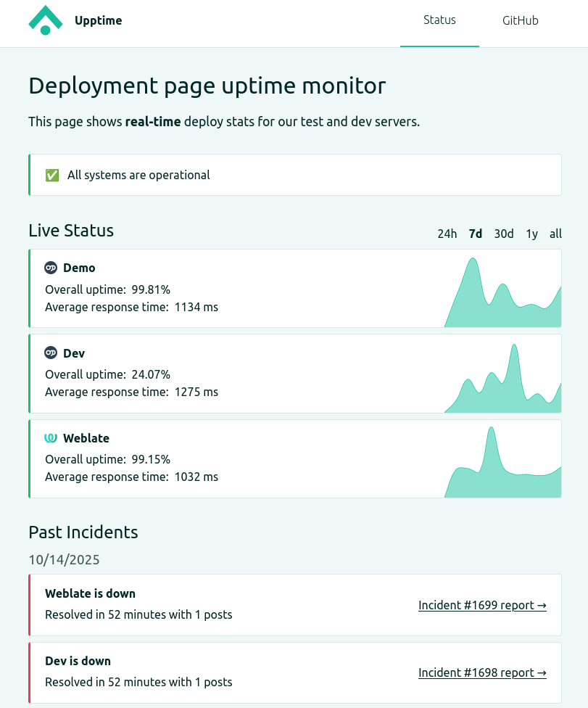The height and width of the screenshot is (708, 588).
Task: Select the 24h time range
Action: (447, 234)
